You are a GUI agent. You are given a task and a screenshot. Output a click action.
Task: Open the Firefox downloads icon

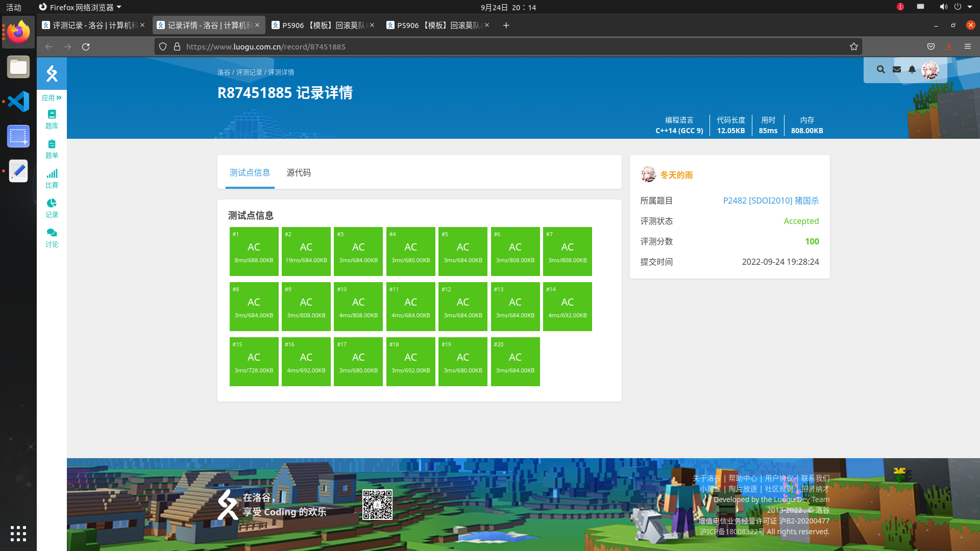[949, 46]
